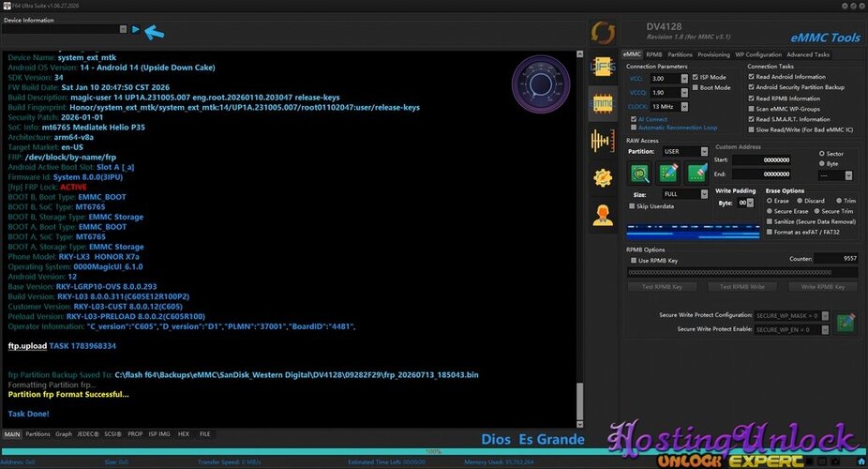
Task: Enable the Use RPMB Key checkbox
Action: coord(634,260)
